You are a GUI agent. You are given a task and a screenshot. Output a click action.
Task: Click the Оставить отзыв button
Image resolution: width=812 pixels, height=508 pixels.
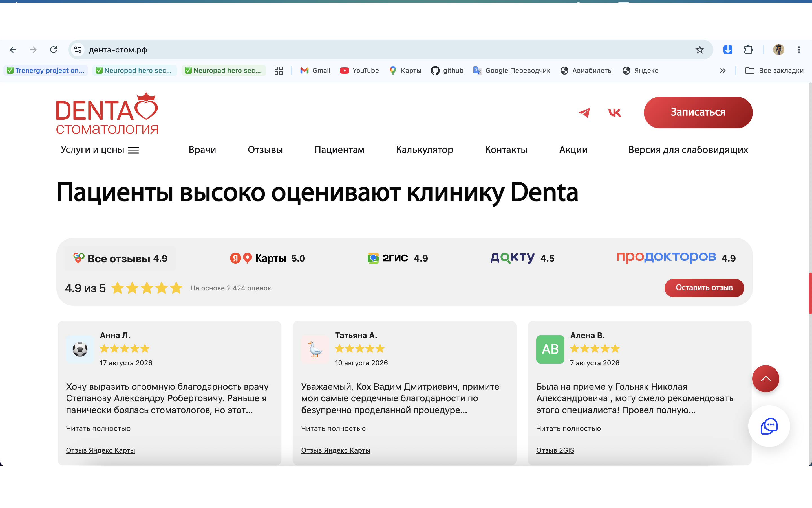tap(704, 288)
